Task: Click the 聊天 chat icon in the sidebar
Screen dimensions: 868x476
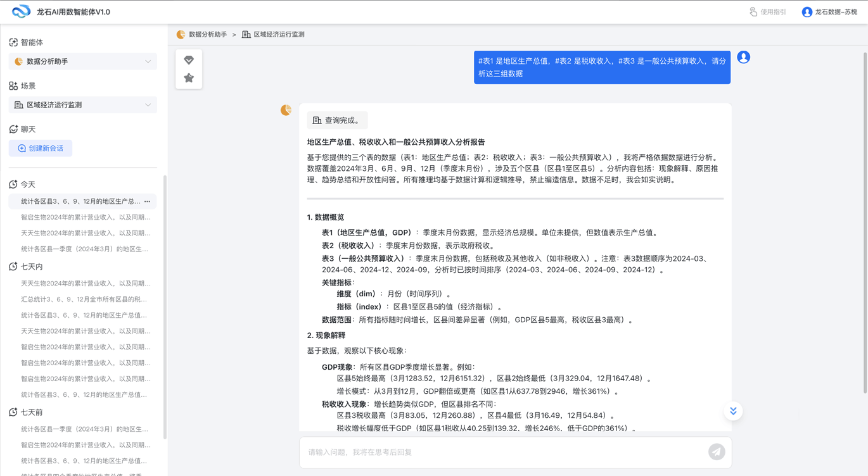Action: [14, 128]
